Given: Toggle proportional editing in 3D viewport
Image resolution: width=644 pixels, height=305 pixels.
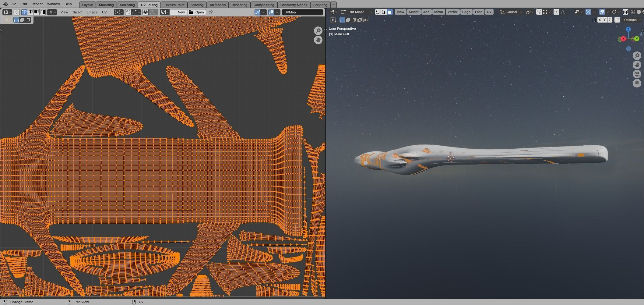Looking at the screenshot, I should 556,12.
